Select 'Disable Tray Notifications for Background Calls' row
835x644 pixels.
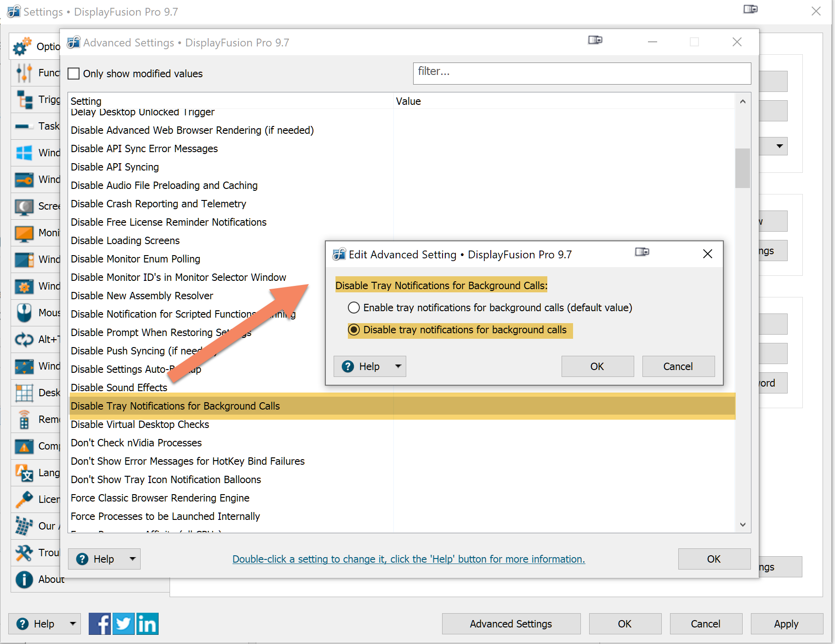[x=402, y=406]
